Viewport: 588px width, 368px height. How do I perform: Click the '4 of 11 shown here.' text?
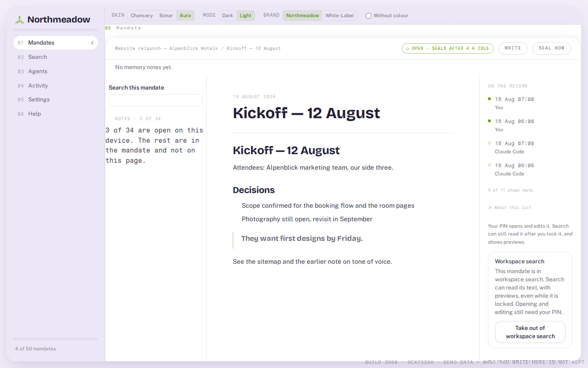pyautogui.click(x=511, y=190)
